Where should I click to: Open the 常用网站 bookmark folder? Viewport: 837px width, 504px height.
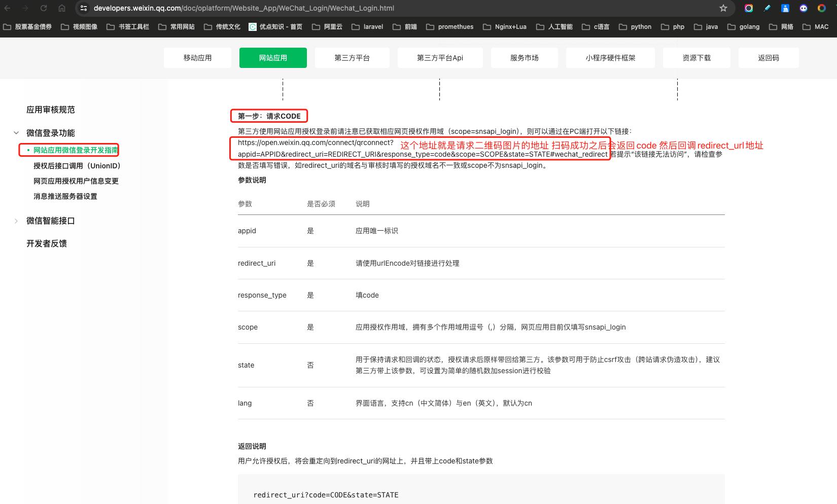pos(177,27)
